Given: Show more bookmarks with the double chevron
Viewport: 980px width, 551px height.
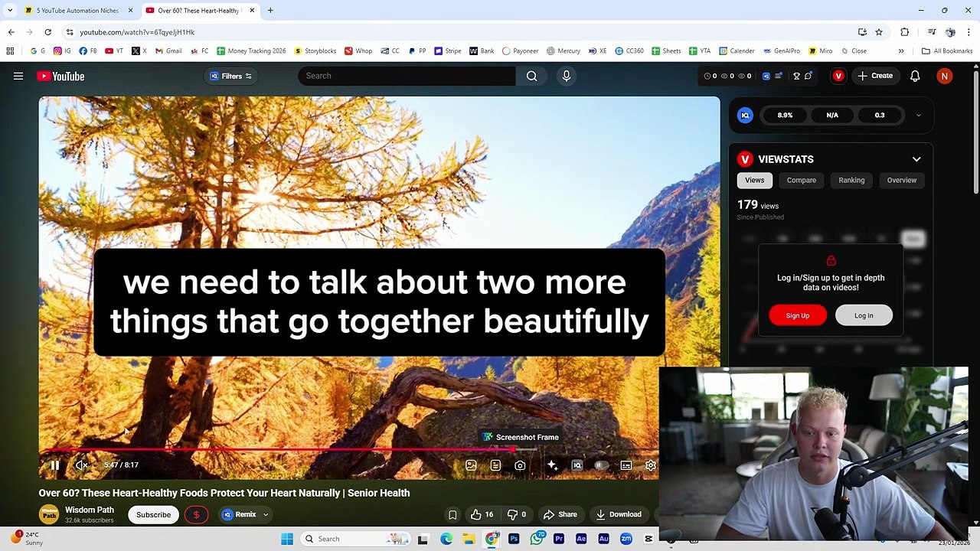Looking at the screenshot, I should [x=901, y=51].
